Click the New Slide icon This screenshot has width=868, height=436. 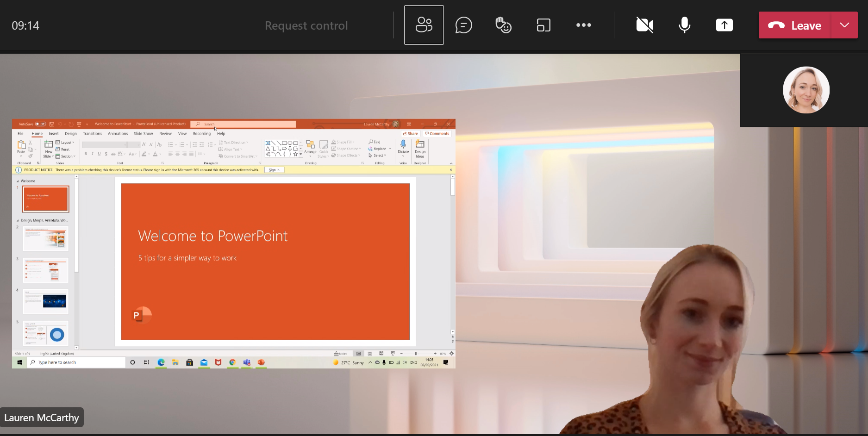(x=48, y=144)
